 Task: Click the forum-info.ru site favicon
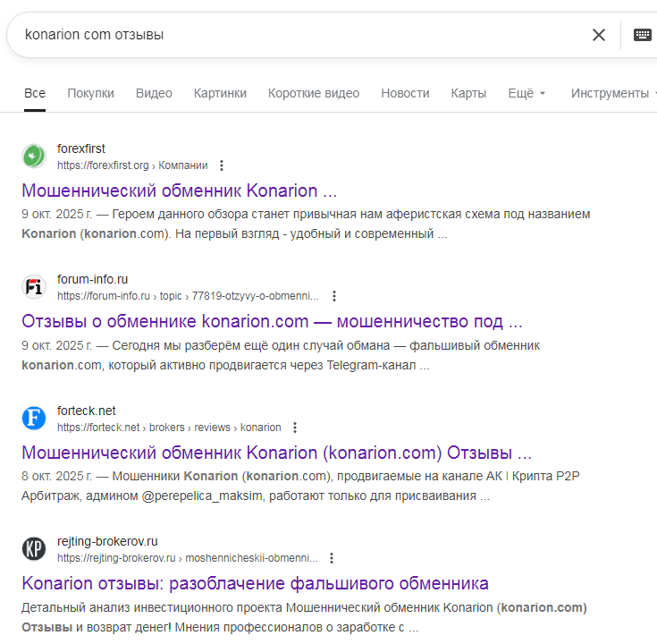tap(34, 287)
